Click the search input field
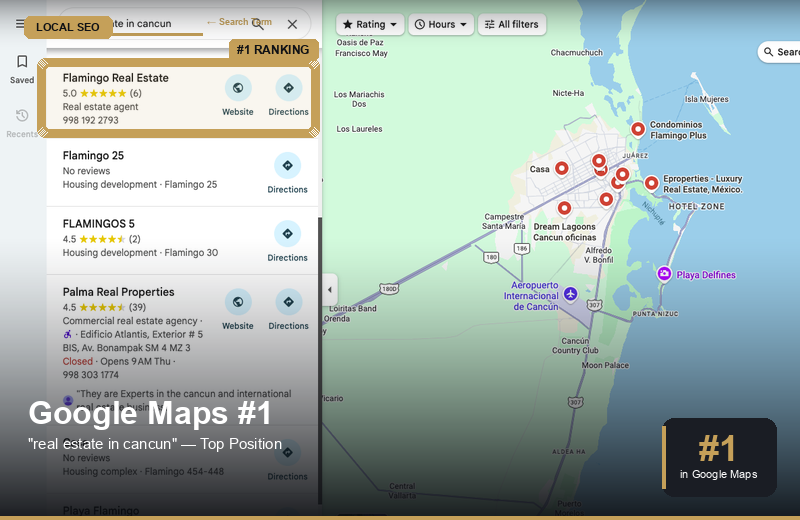This screenshot has width=800, height=520. pos(150,24)
